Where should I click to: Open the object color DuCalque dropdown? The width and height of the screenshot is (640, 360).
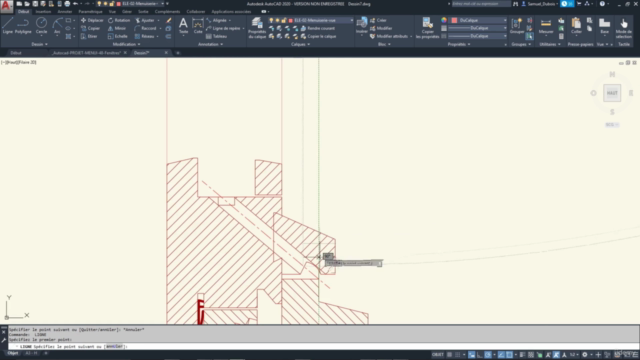[479, 20]
